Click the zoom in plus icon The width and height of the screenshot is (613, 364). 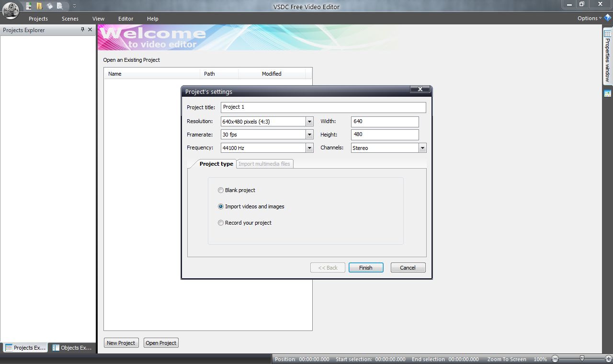click(x=608, y=359)
